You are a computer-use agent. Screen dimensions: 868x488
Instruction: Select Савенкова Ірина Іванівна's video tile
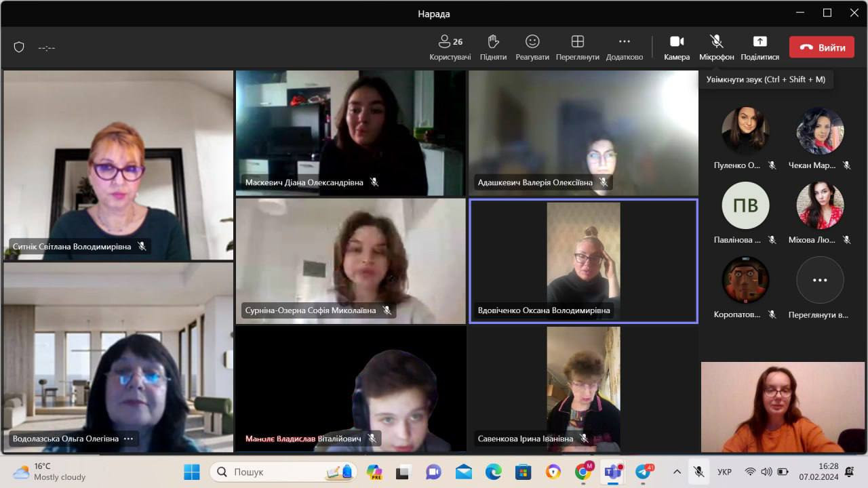583,389
